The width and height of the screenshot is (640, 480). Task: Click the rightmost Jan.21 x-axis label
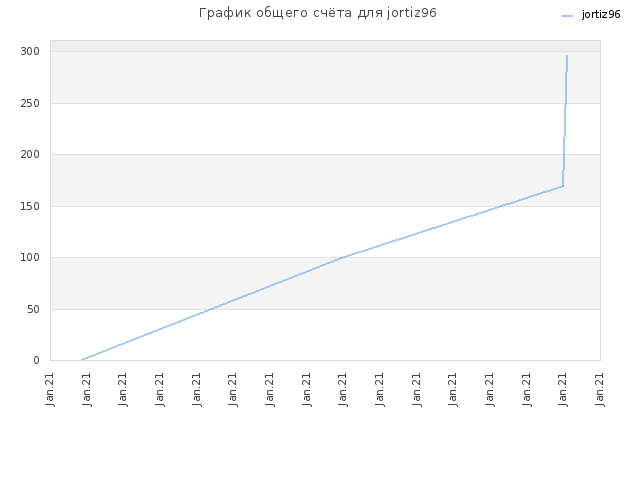[600, 390]
